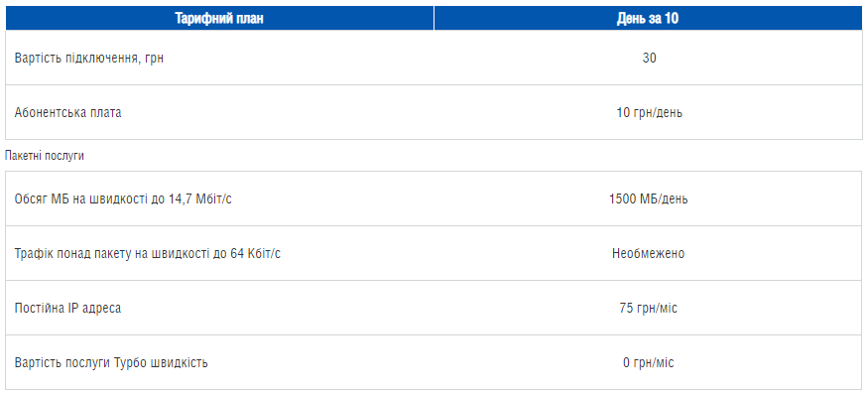Viewport: 868px width, 395px height.
Task: Click the '1500 МБ/день' value
Action: point(648,198)
